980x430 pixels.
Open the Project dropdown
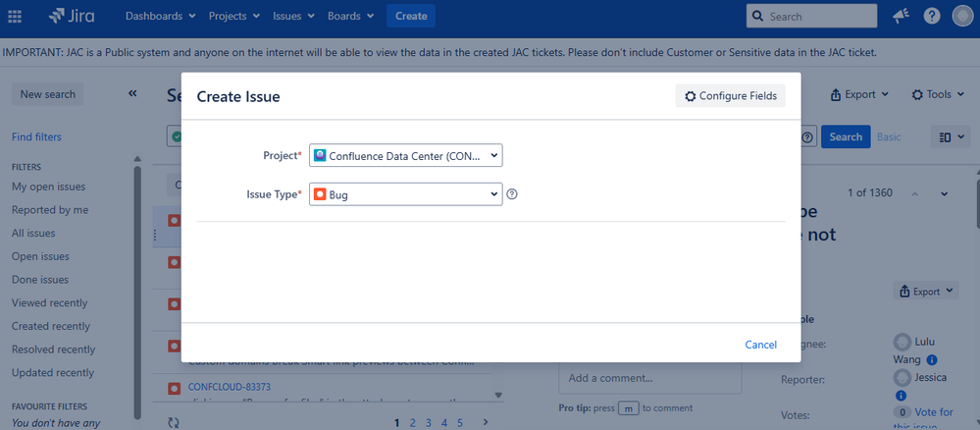coord(405,156)
